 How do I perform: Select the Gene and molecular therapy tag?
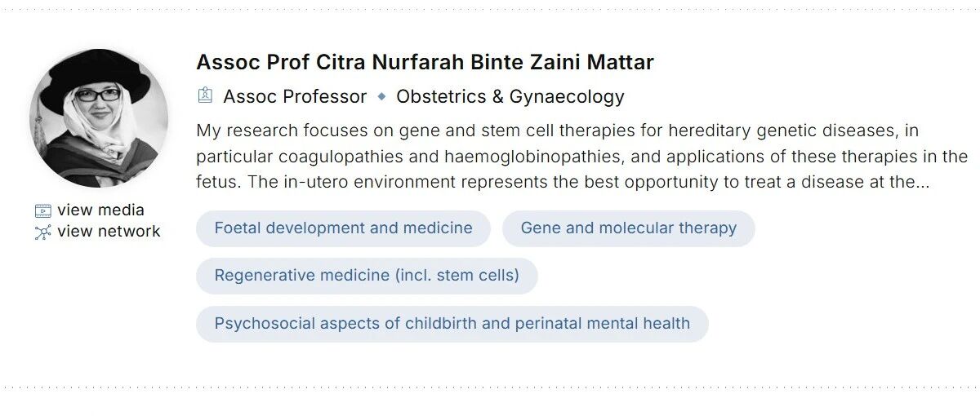click(x=628, y=228)
